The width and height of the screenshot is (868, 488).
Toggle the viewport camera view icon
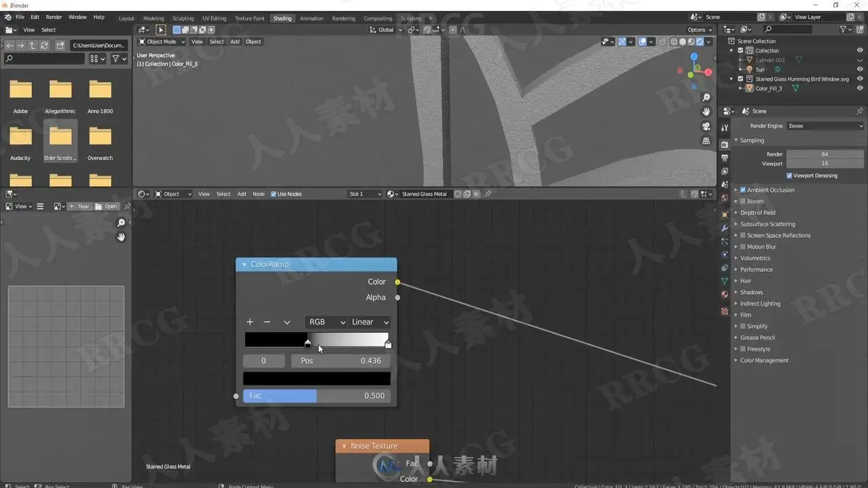pyautogui.click(x=706, y=126)
